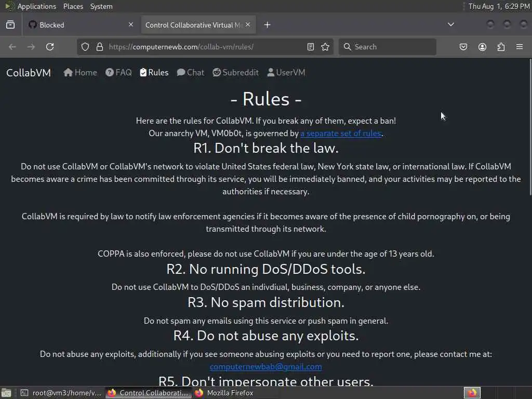Go back with the browser back arrow
The width and height of the screenshot is (532, 399).
click(12, 47)
